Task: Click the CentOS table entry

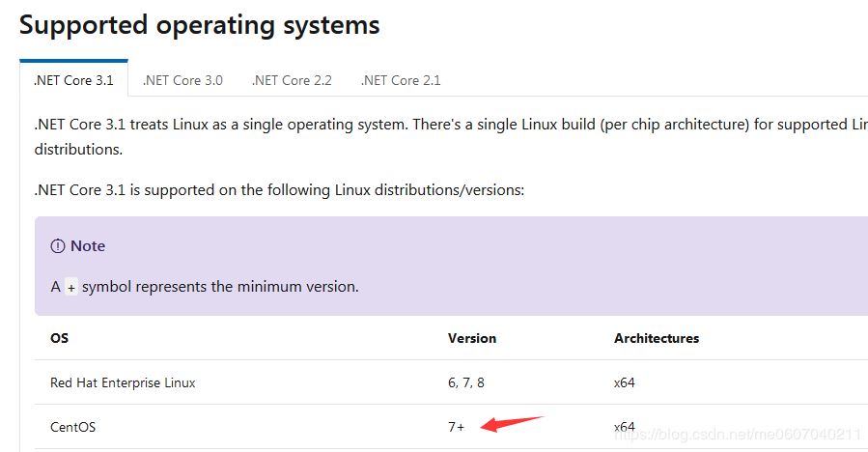Action: pyautogui.click(x=73, y=427)
